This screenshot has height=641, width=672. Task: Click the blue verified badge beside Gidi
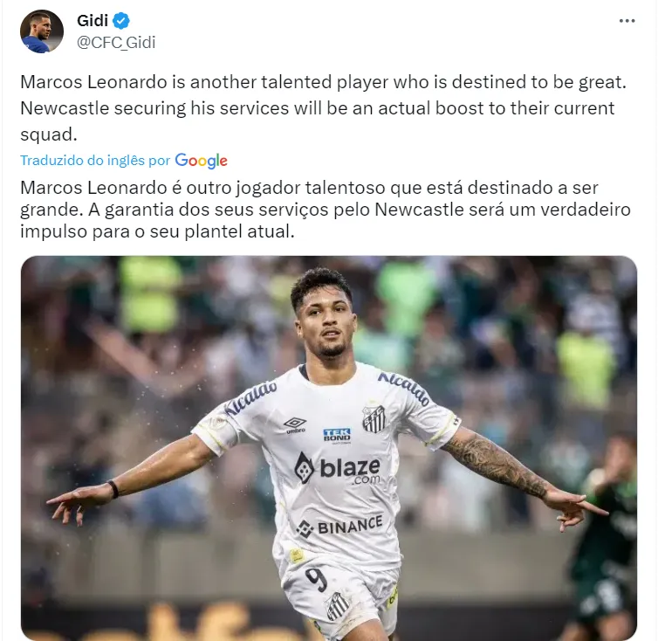[x=121, y=21]
